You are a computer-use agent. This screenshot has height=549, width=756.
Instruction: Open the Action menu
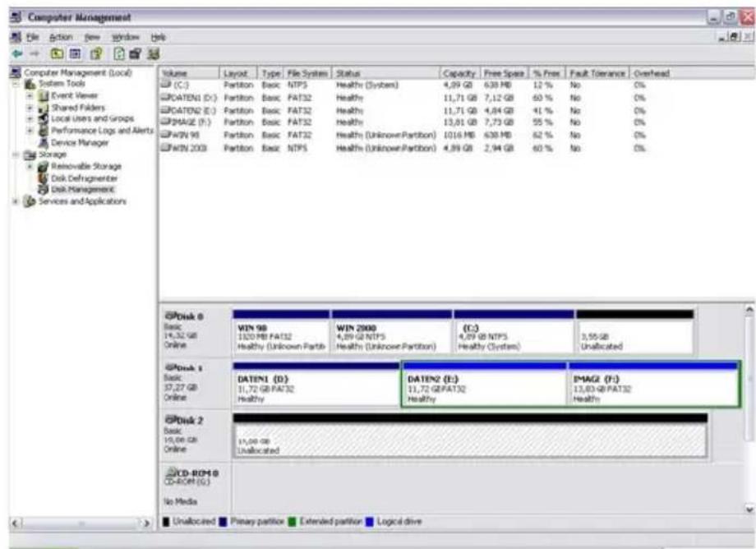coord(61,37)
